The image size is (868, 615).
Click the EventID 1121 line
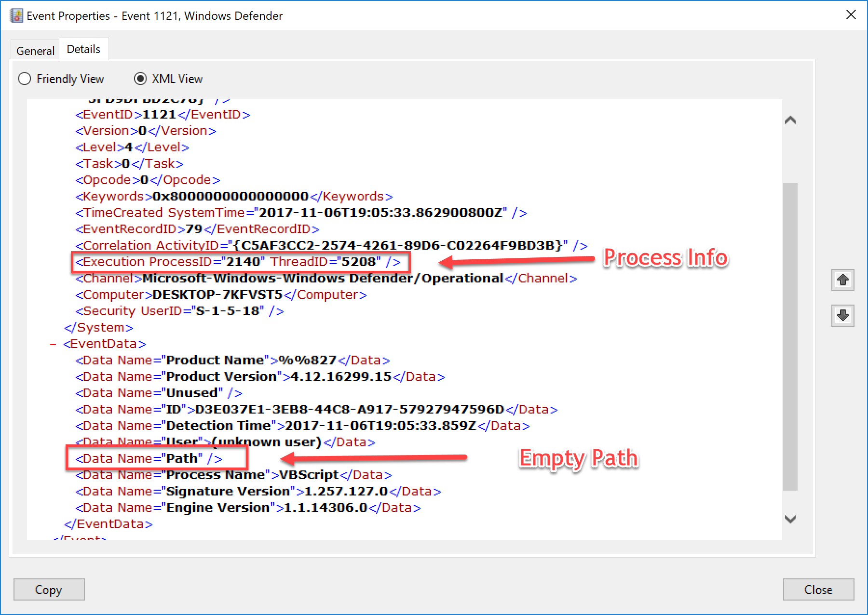pos(163,115)
